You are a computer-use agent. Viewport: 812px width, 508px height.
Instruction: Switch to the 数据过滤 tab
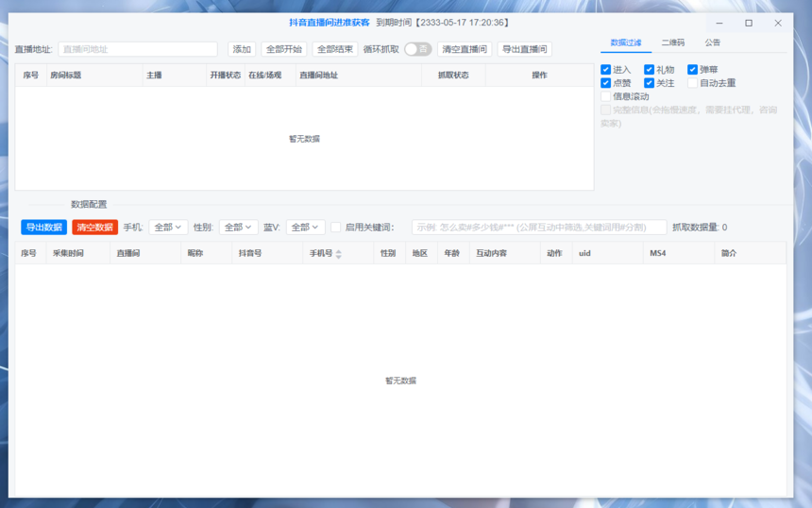click(626, 42)
